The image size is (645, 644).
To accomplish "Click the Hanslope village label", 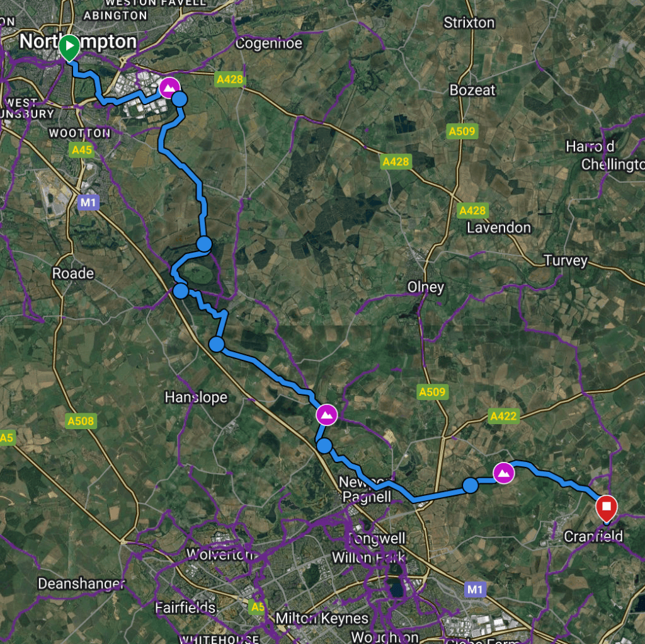I will (x=196, y=397).
